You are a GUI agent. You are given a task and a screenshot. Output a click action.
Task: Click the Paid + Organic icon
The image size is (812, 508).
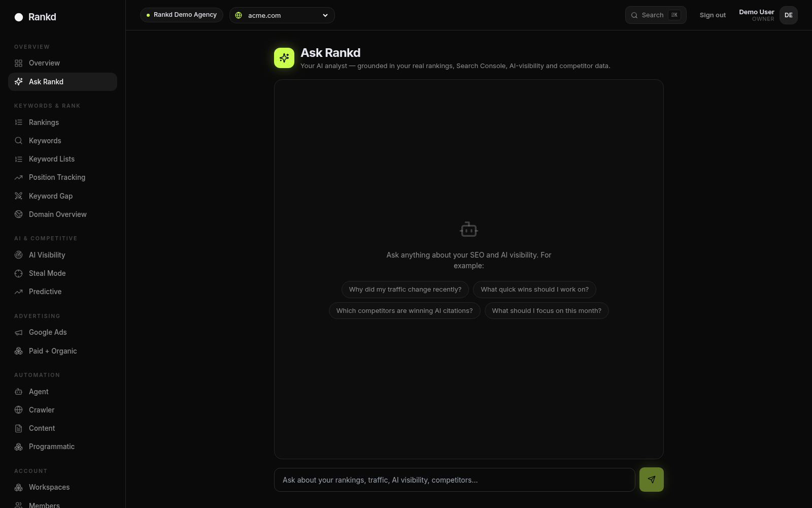(x=19, y=351)
